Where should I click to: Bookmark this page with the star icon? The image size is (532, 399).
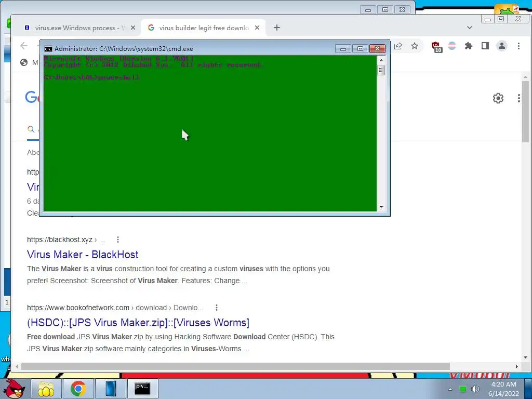pos(415,46)
